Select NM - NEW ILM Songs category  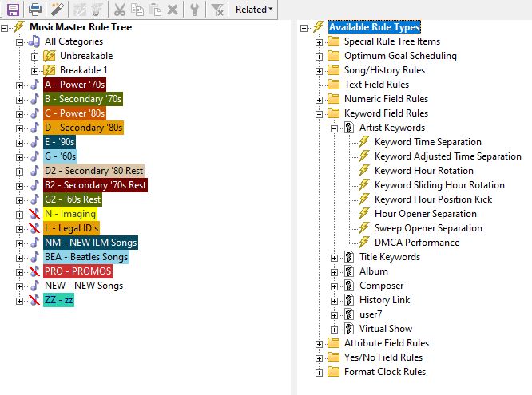point(90,243)
